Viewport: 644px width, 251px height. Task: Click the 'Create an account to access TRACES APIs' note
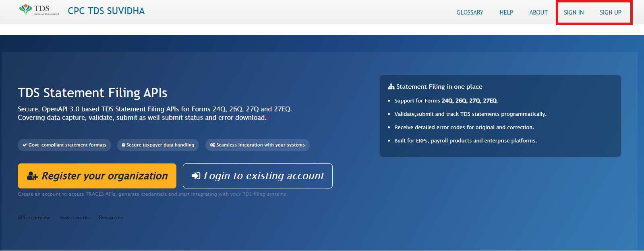tap(153, 194)
